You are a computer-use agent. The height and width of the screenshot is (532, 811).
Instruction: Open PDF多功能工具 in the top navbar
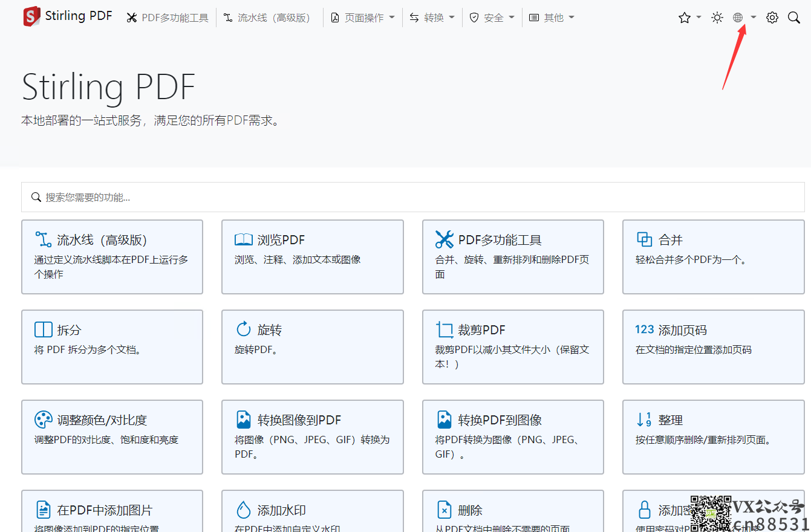168,18
